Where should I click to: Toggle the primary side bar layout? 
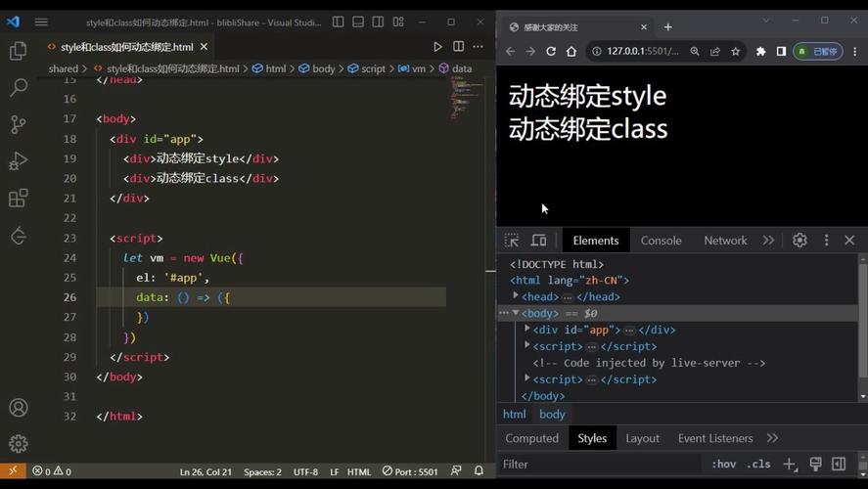pos(339,22)
